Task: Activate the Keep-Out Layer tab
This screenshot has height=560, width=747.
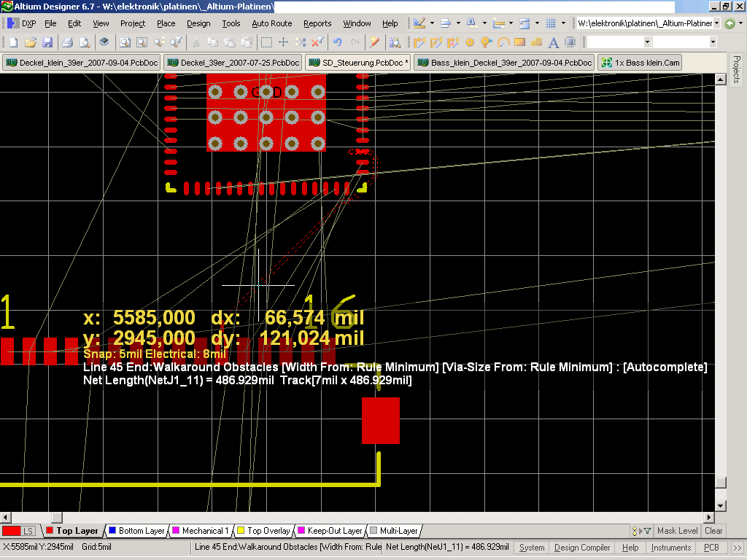Action: click(334, 531)
